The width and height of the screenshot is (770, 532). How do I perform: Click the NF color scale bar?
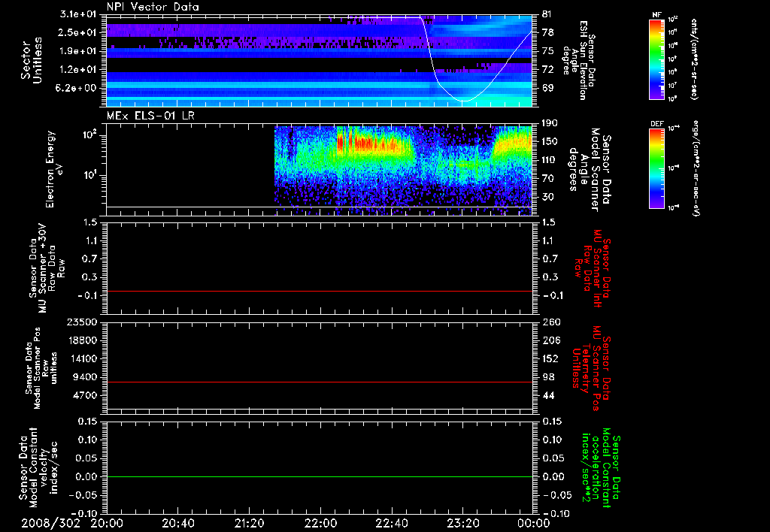[x=655, y=59]
